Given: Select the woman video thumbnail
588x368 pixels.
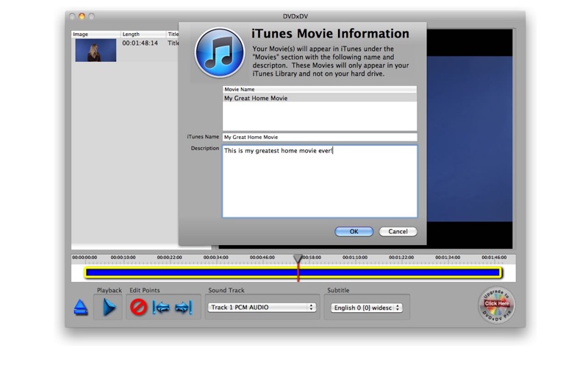Looking at the screenshot, I should coord(96,50).
